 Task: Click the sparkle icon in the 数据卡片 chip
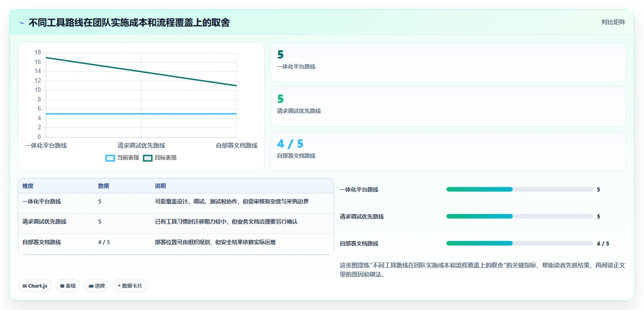click(119, 286)
